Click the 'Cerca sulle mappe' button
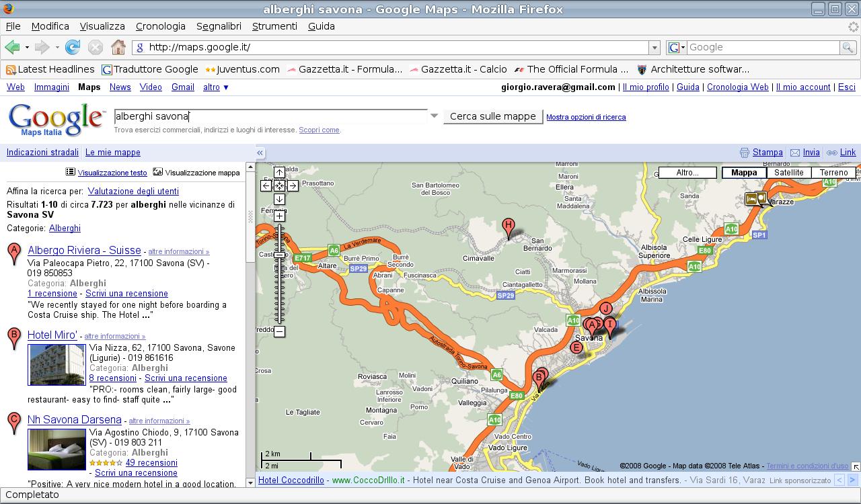 click(493, 116)
